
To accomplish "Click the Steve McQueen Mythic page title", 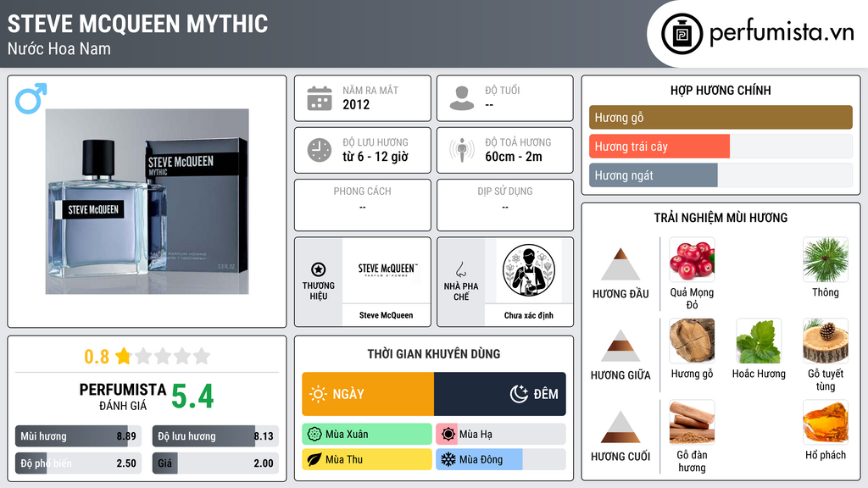I will pos(137,24).
